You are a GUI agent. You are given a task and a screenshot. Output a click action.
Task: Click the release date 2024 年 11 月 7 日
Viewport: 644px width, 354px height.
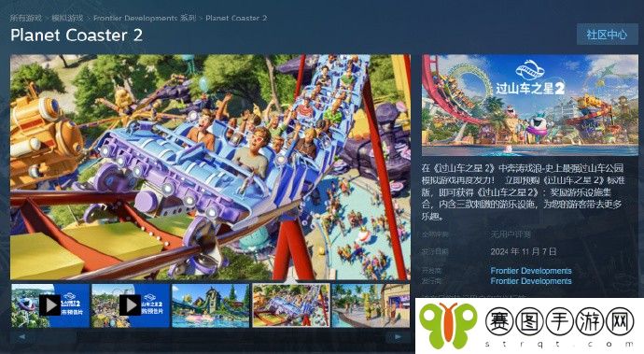click(x=524, y=251)
